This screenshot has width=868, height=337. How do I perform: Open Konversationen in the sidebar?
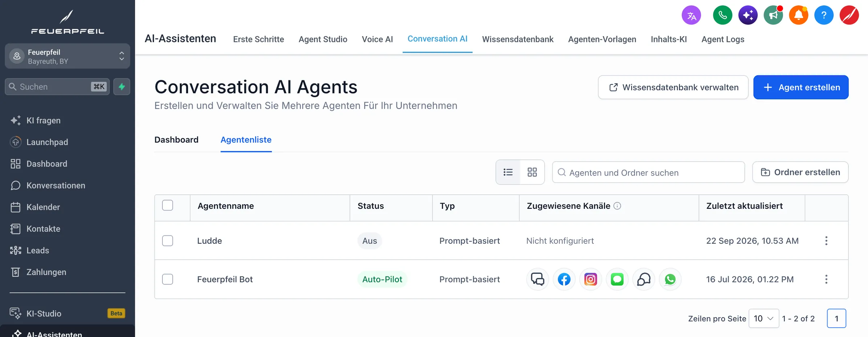click(55, 185)
